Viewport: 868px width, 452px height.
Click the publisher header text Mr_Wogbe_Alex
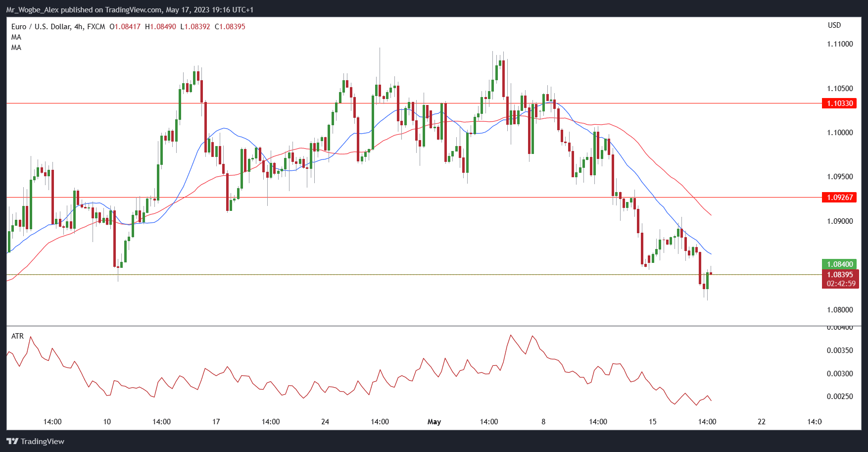click(32, 10)
